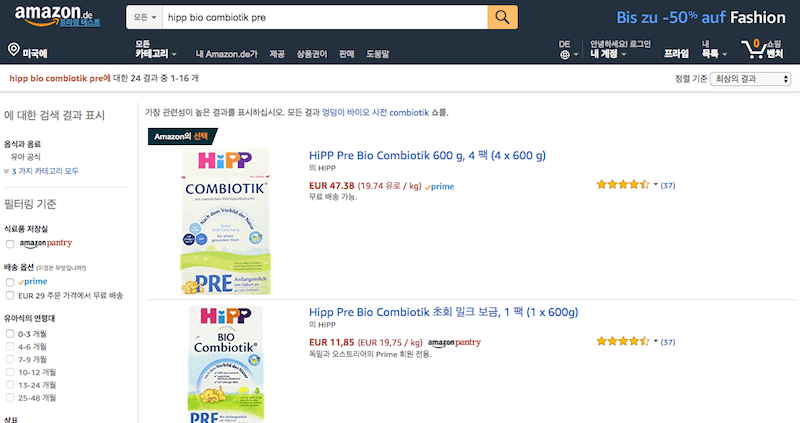Click the DE globe language icon
The height and width of the screenshot is (423, 800).
coord(565,55)
